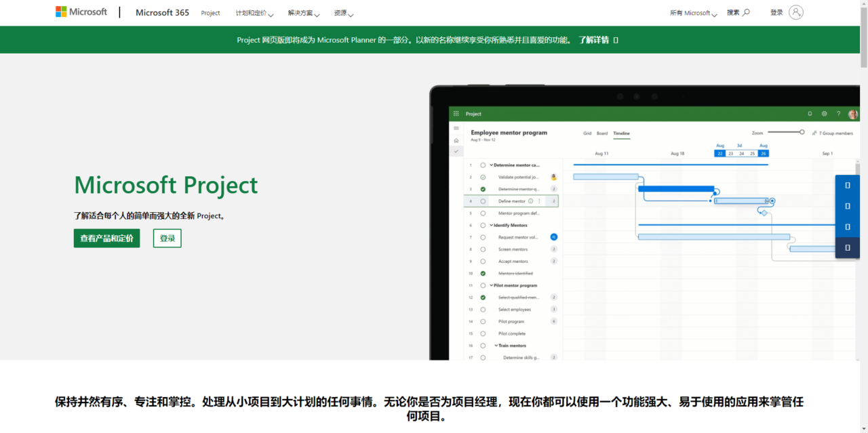Click the 3 badge on Select employees row

point(554,310)
